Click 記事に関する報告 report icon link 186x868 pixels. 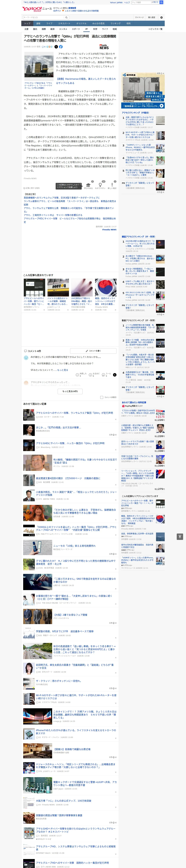[x=31, y=188]
